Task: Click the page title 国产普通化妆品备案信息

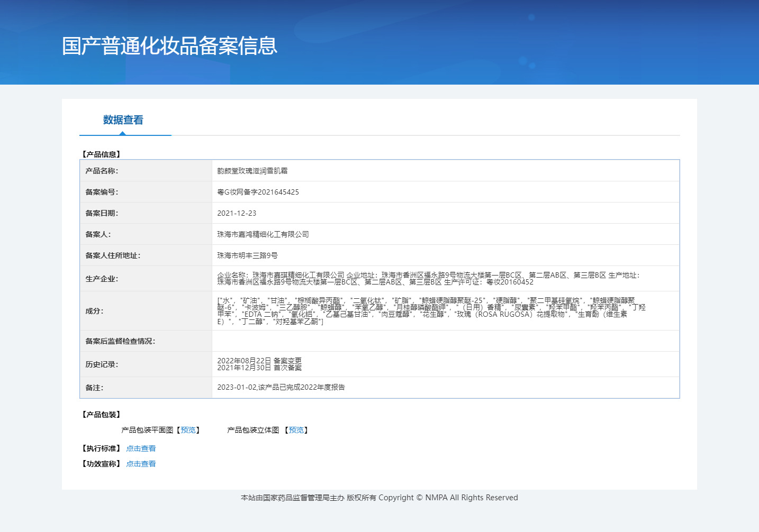Action: tap(170, 46)
